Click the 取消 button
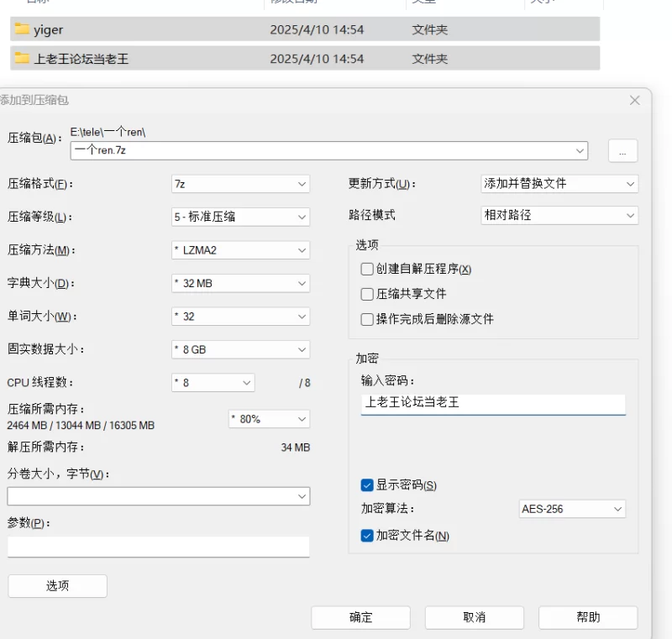This screenshot has width=672, height=639. click(474, 617)
